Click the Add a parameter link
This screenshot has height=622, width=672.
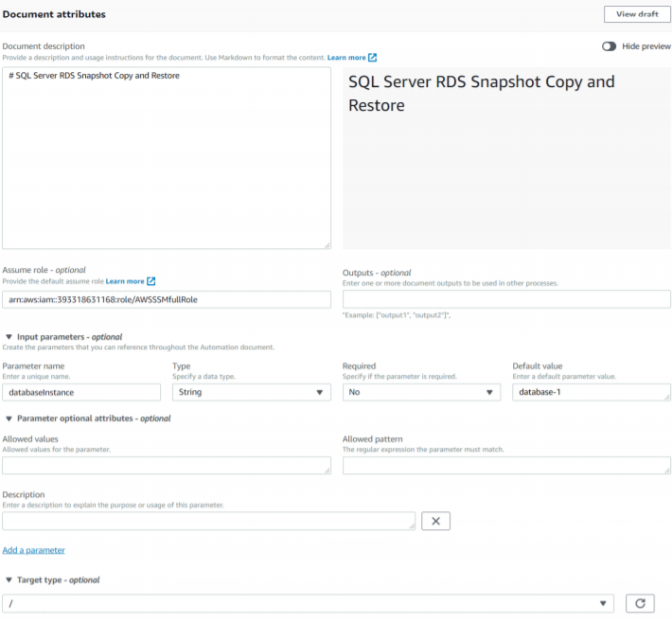coord(33,550)
